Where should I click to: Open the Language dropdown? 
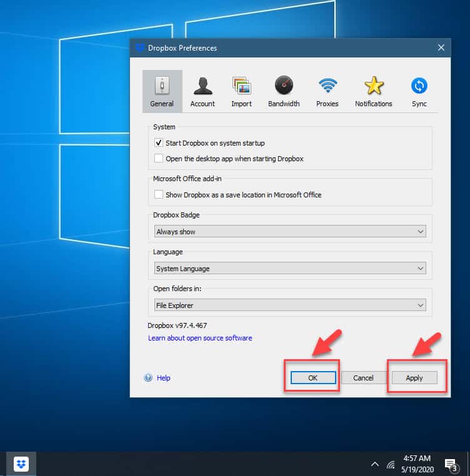point(290,269)
